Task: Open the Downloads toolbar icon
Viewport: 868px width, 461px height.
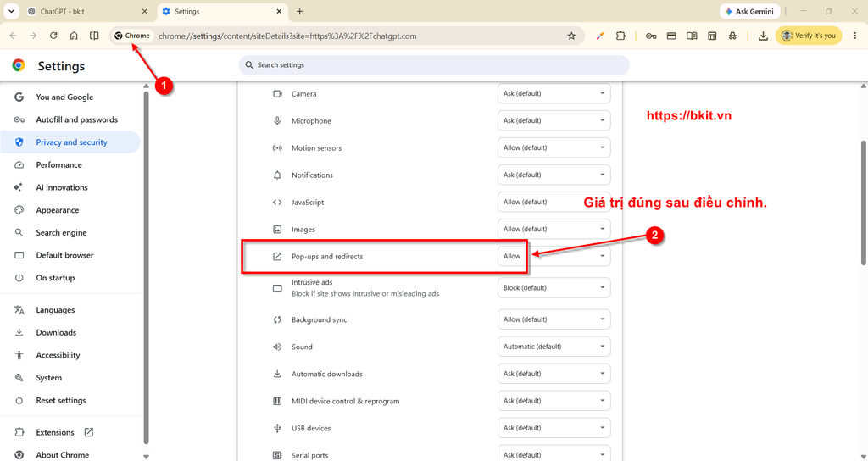Action: (763, 36)
